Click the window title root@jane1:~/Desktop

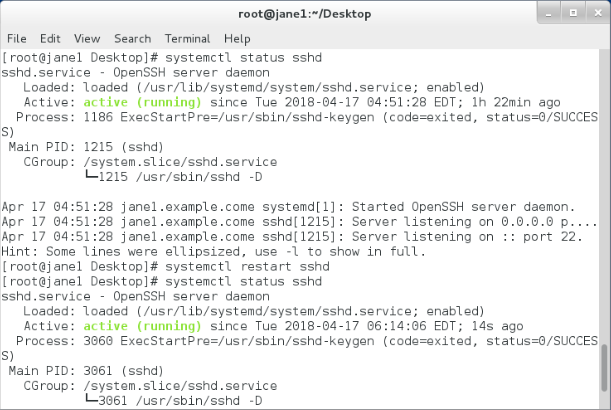[304, 14]
